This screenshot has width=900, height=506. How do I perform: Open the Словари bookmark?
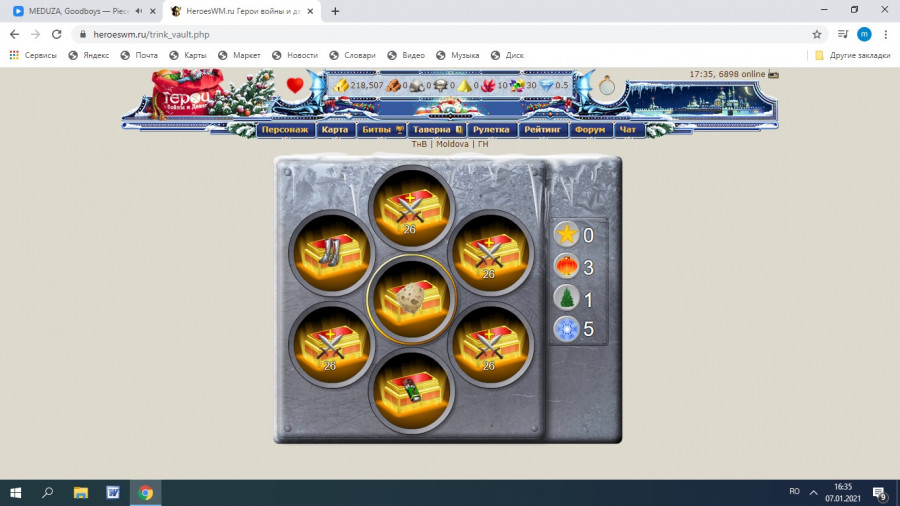click(352, 55)
